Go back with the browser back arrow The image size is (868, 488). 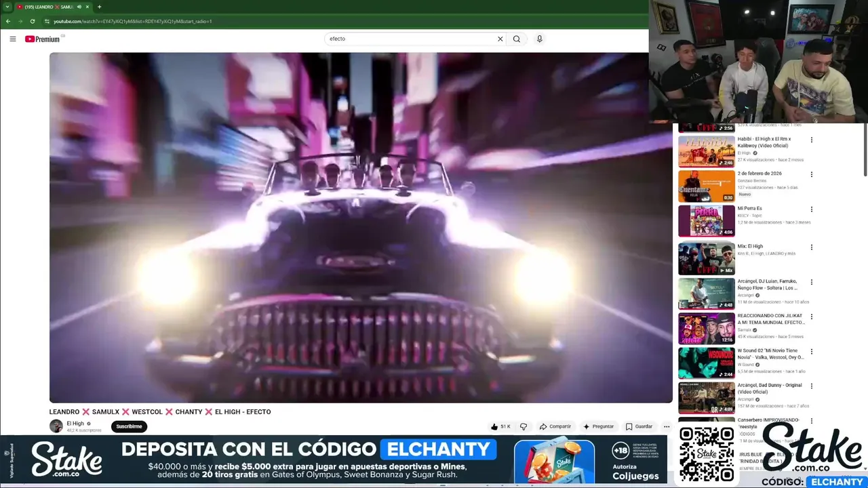[8, 21]
